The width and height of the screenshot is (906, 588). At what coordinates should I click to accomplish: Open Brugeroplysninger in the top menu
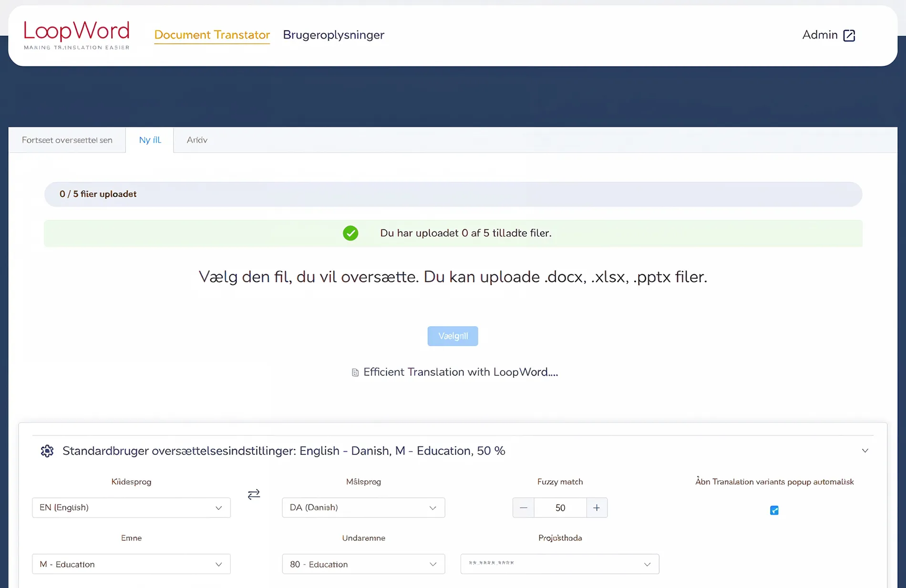[x=333, y=35]
